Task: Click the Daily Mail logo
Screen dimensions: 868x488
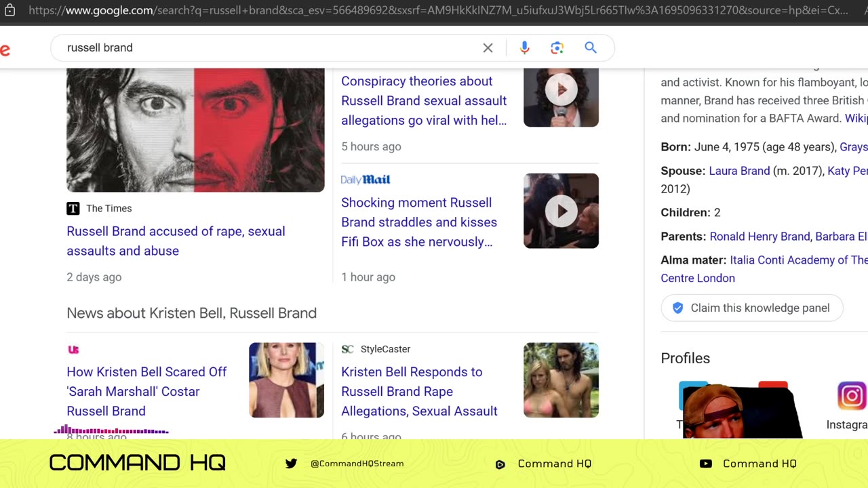Action: 366,180
